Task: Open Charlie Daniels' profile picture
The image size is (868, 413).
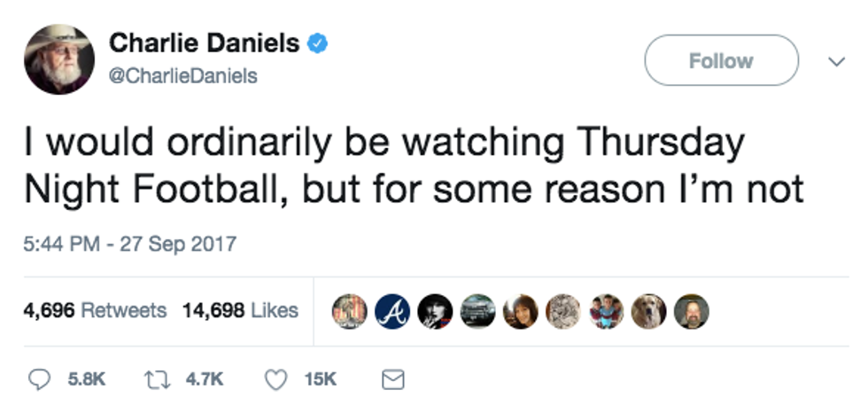Action: click(58, 58)
